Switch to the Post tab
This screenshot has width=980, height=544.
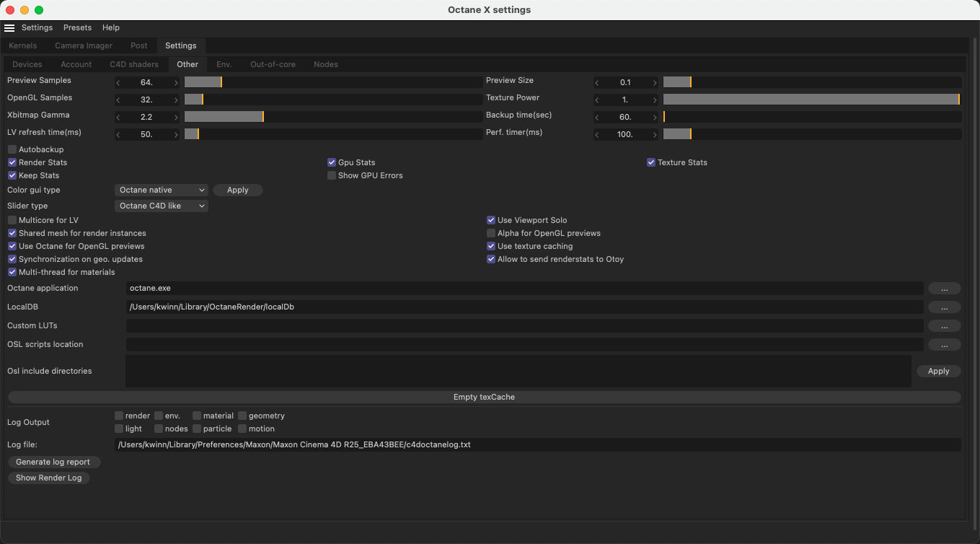[139, 45]
